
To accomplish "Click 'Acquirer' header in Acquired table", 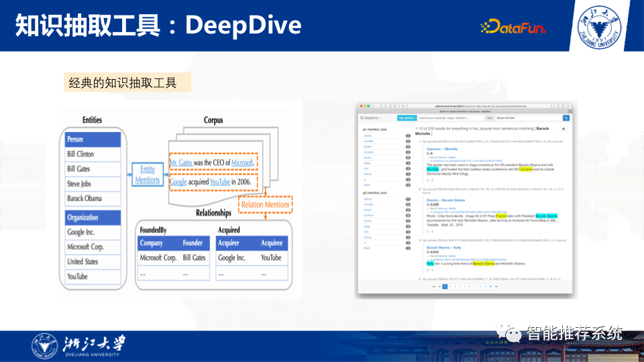I will click(x=229, y=243).
